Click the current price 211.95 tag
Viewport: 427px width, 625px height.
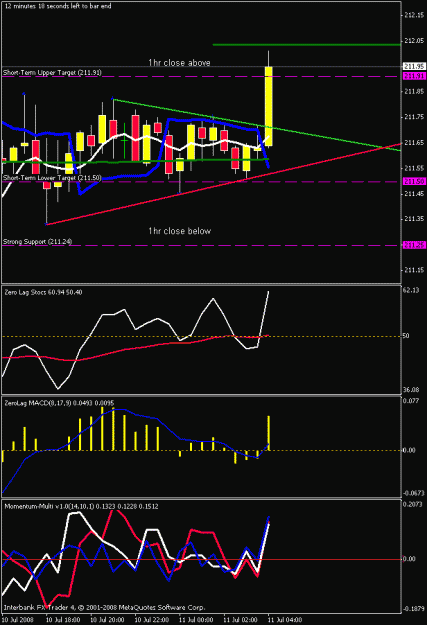[x=414, y=66]
